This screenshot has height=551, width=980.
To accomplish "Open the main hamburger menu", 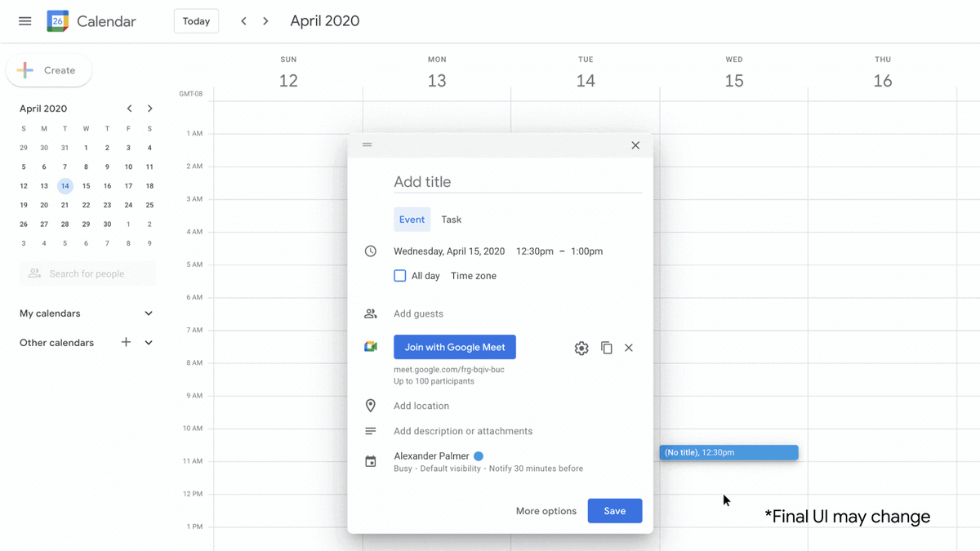I will pyautogui.click(x=25, y=21).
